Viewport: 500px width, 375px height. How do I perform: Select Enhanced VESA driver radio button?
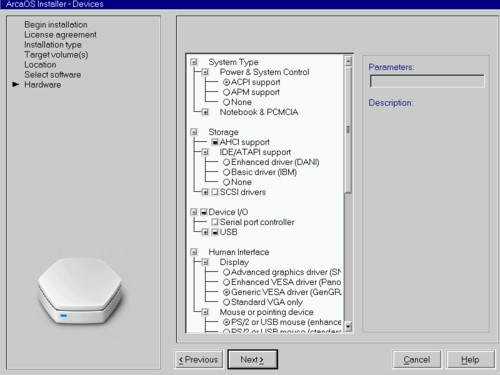pos(226,282)
